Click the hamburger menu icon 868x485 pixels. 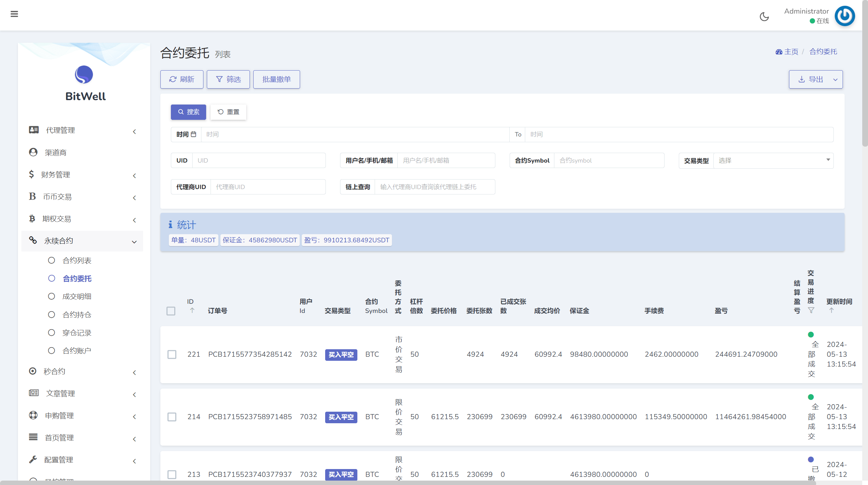14,14
